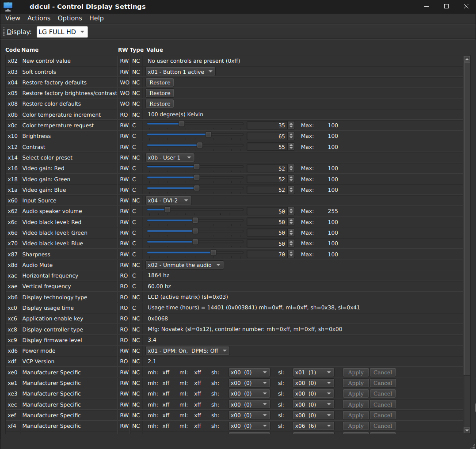476x449 pixels.
Task: Open the xe0 Manufacturer Specific sh dropdown
Action: point(249,373)
